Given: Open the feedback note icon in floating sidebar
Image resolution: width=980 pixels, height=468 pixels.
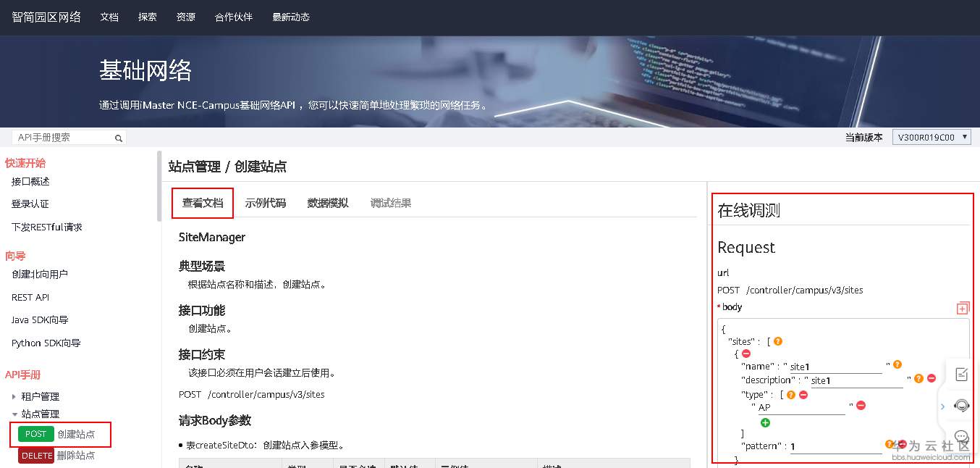Looking at the screenshot, I should click(x=962, y=375).
